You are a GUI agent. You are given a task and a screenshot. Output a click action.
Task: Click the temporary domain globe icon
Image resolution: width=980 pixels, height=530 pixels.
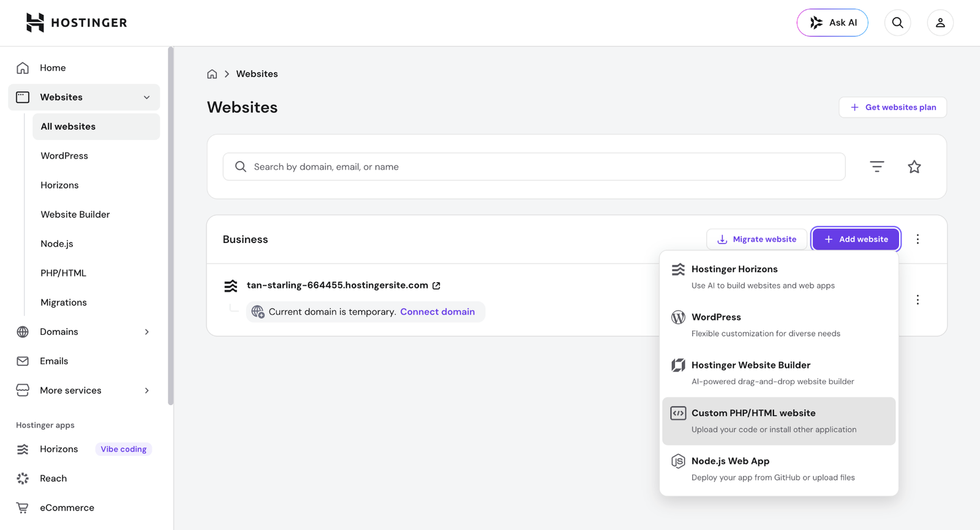(x=258, y=312)
